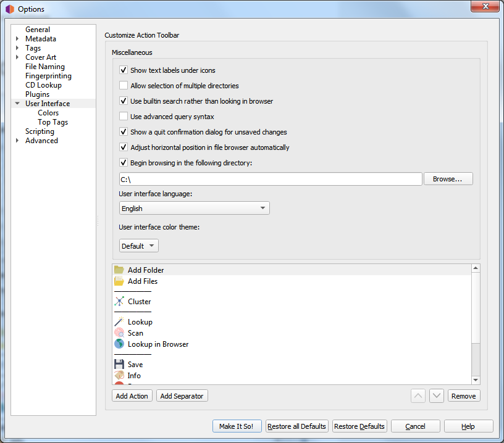Expand the Metadata tree section

click(17, 39)
